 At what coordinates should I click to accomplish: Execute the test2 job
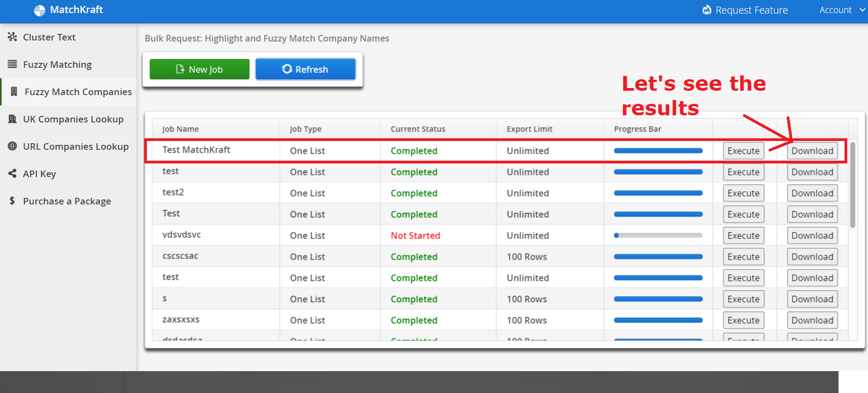coord(744,193)
